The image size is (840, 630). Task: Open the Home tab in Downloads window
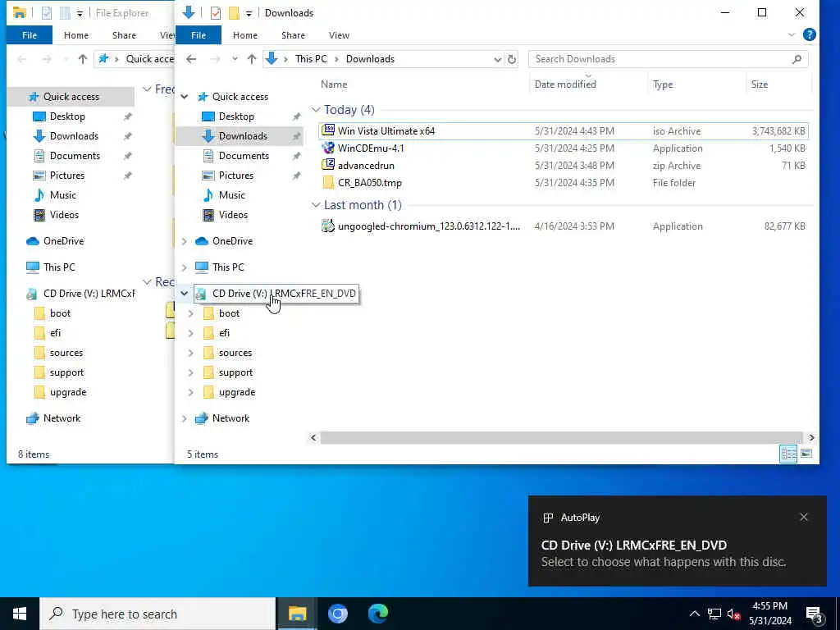244,34
